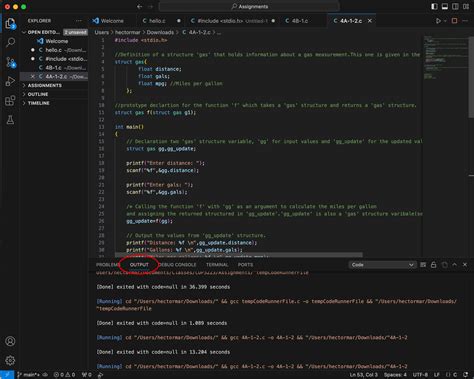The image size is (474, 379).
Task: Toggle the bottom Panel layout icon
Action: pyautogui.click(x=445, y=6)
